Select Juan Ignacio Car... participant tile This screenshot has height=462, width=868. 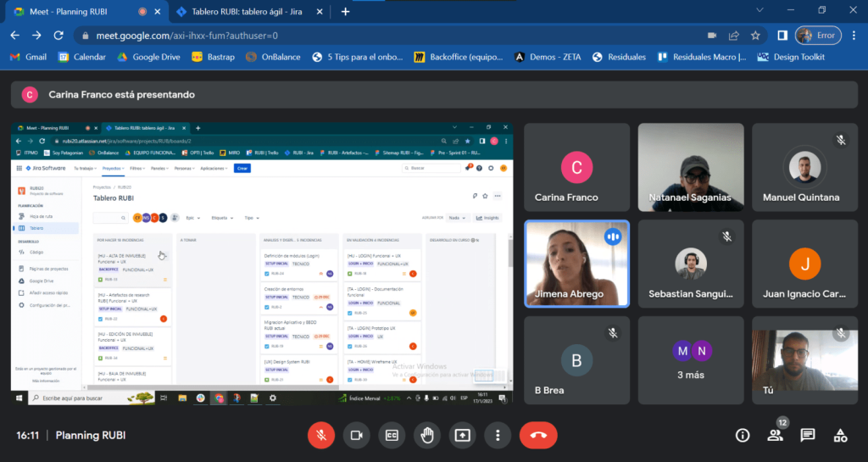click(805, 264)
